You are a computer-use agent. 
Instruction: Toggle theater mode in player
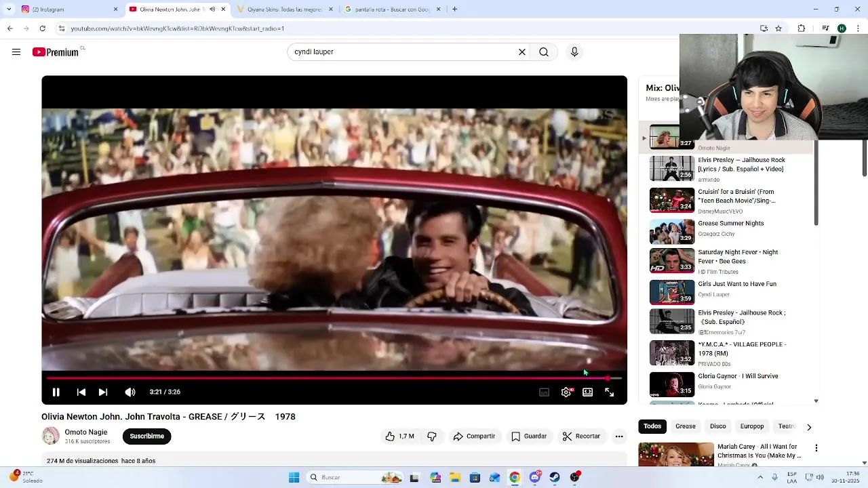588,392
